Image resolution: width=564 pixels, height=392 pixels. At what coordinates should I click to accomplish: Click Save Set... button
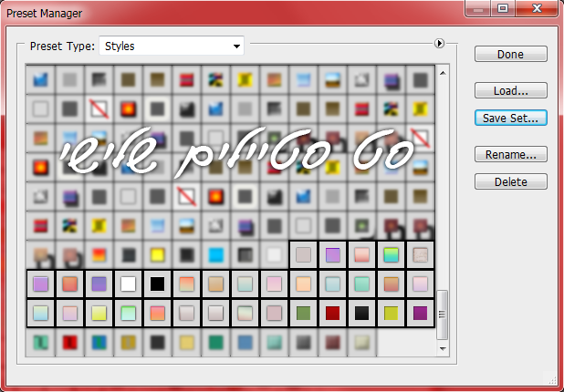coord(511,118)
